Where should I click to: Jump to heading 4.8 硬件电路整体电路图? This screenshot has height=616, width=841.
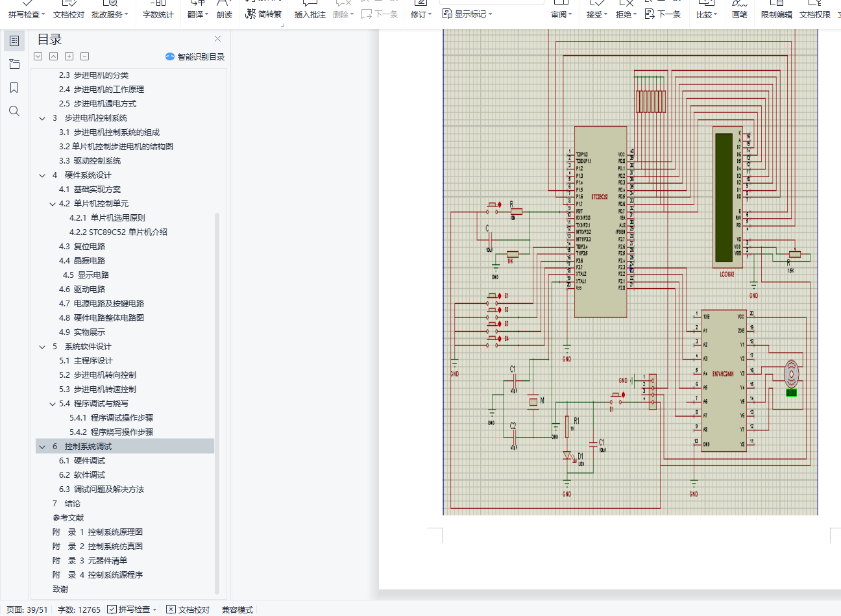point(102,318)
